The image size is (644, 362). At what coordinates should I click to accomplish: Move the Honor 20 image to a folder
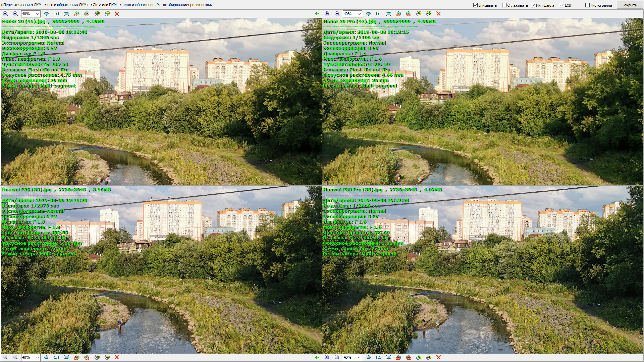click(107, 14)
